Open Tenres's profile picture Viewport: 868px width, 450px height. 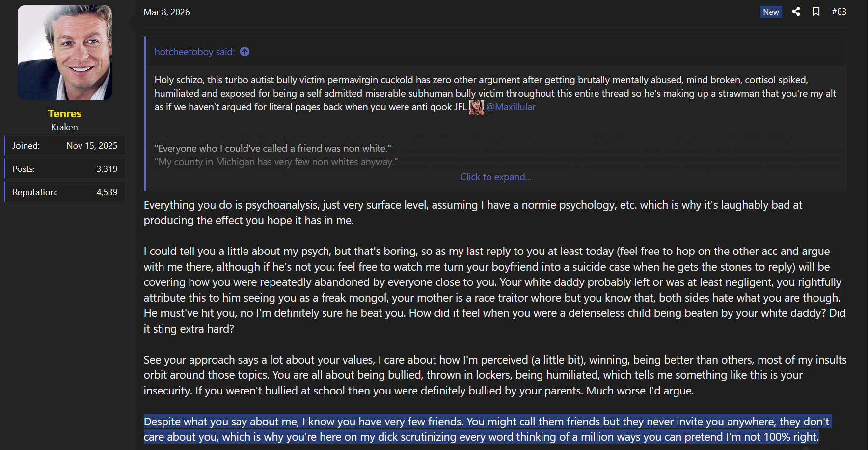65,53
